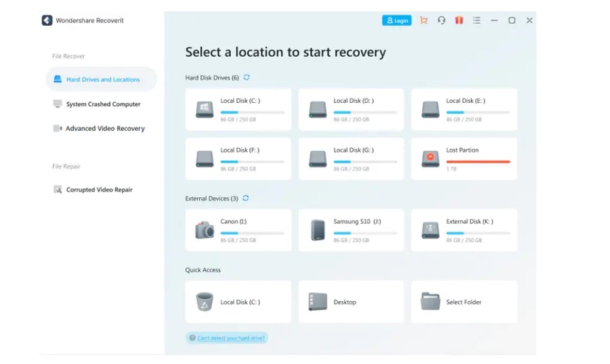Choose the Samsung S10 (J:) phone icon
610x364 pixels.
pos(318,230)
